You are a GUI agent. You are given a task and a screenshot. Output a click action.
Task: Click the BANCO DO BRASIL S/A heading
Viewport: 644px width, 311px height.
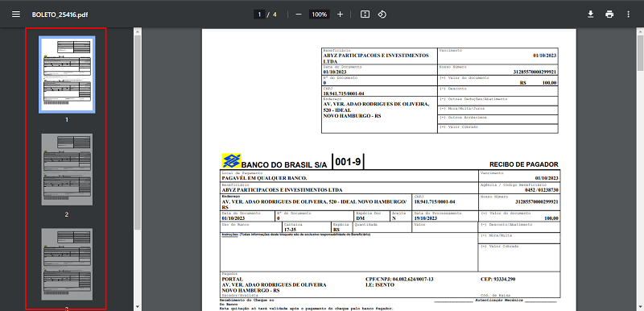(x=284, y=164)
